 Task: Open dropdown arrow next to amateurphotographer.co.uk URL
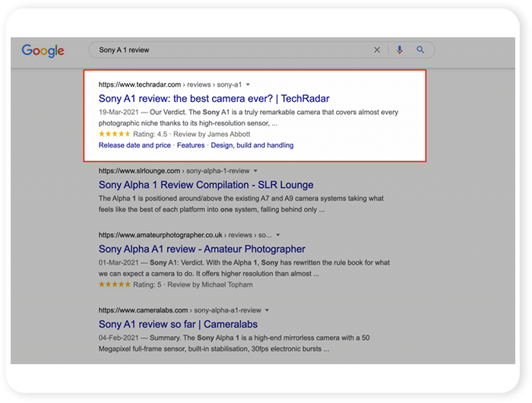278,235
